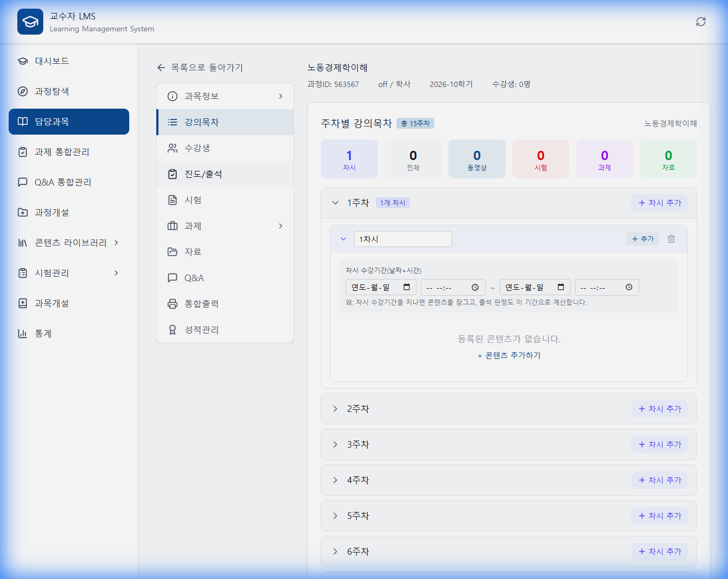728x579 pixels.
Task: Open 통합출력 via the printer icon
Action: pos(173,304)
